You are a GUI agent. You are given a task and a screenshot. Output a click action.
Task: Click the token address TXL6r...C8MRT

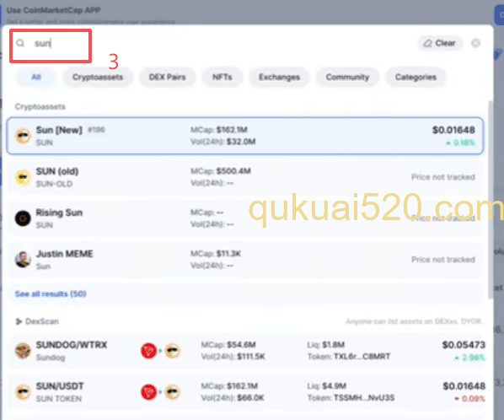pyautogui.click(x=362, y=357)
